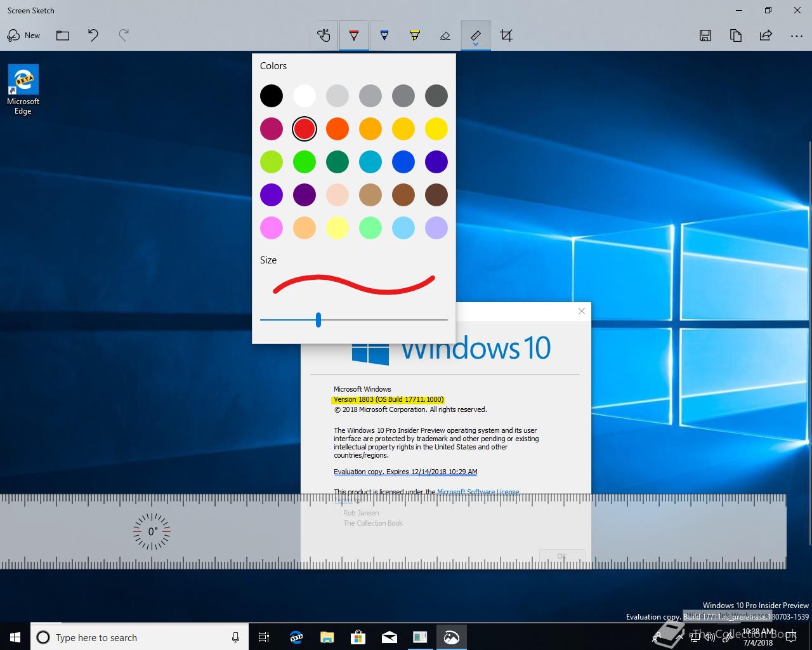
Task: Pick the selected red color swatch
Action: click(x=304, y=129)
